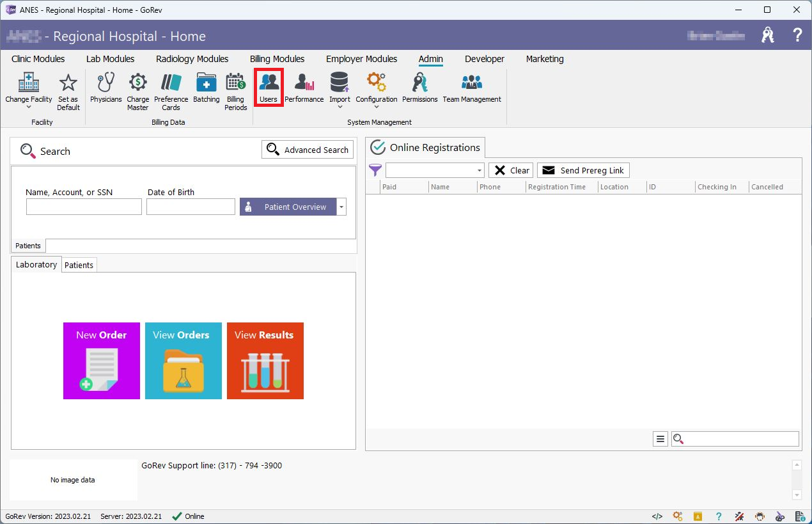The height and width of the screenshot is (524, 812).
Task: Click the Clear button
Action: tap(511, 170)
